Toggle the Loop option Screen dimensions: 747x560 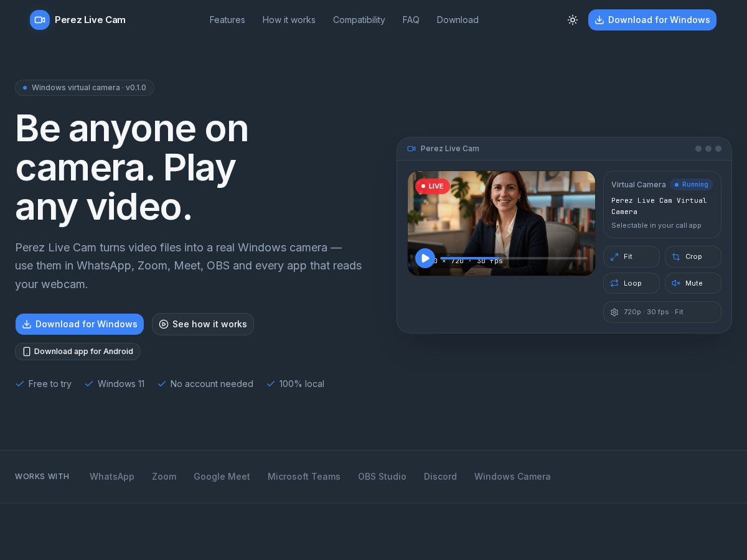[x=631, y=283]
